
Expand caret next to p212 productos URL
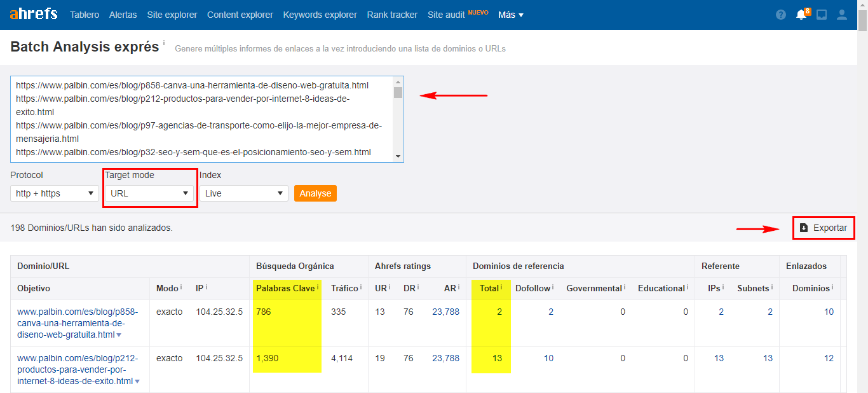click(137, 382)
